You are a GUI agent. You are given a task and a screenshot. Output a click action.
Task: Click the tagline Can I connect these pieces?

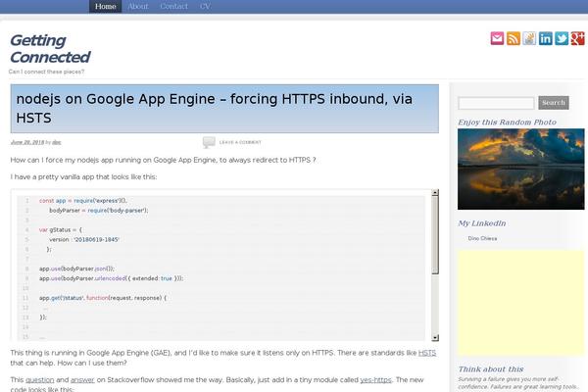coord(46,72)
